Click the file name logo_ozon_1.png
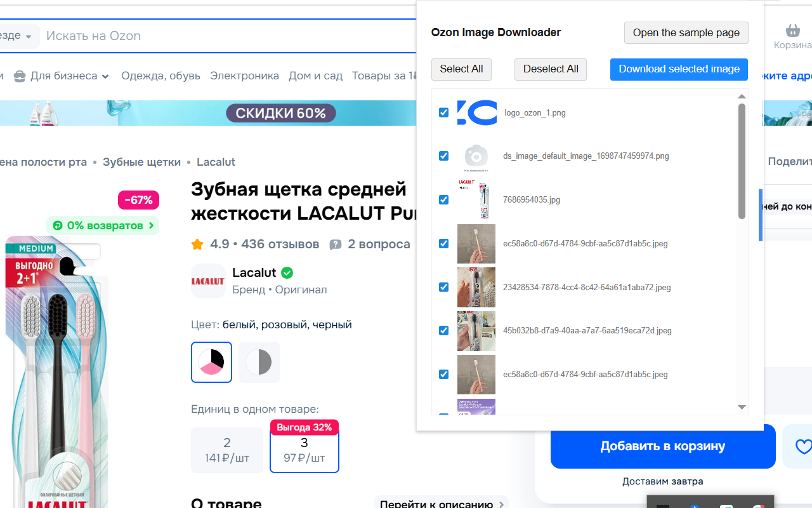 point(535,113)
